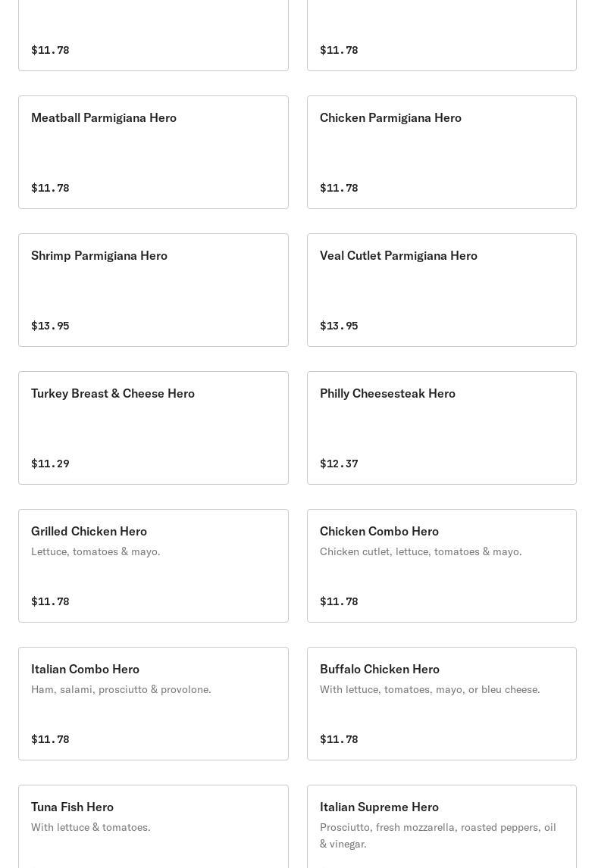Click the $13.95 price under Veal Cutlet
Viewport: 595px width, 868px height.
[x=339, y=326]
